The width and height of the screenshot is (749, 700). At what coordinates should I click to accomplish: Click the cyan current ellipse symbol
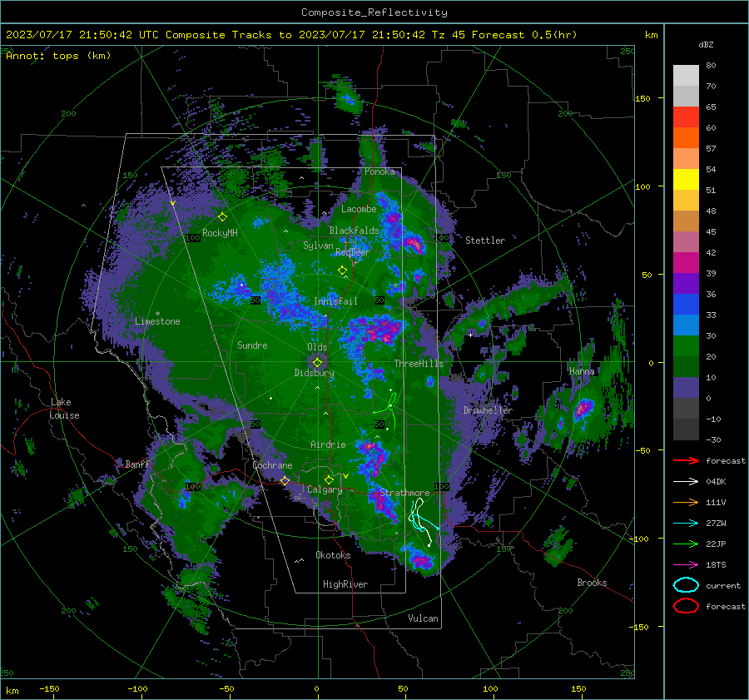tap(686, 585)
